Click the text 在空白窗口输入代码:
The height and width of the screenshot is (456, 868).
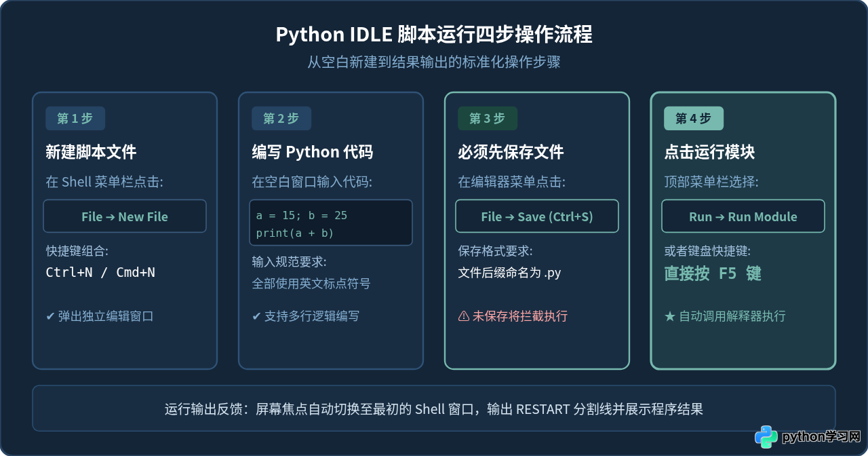312,182
